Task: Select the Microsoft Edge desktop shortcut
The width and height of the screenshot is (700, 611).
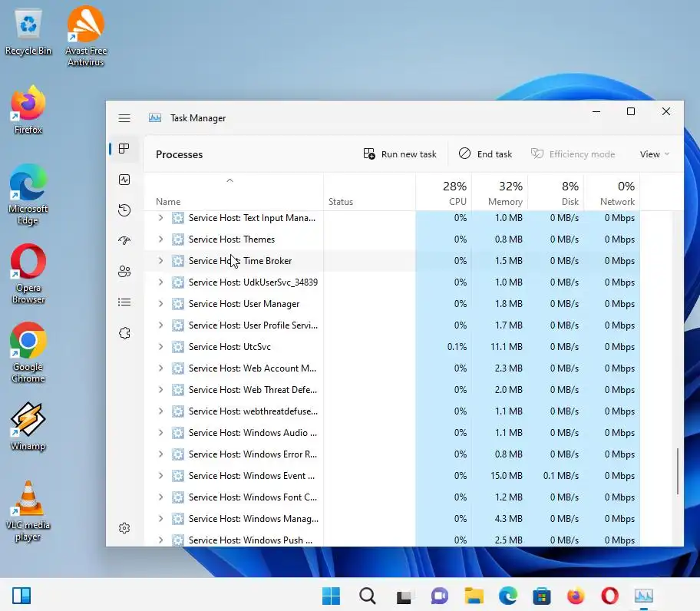Action: click(x=28, y=195)
